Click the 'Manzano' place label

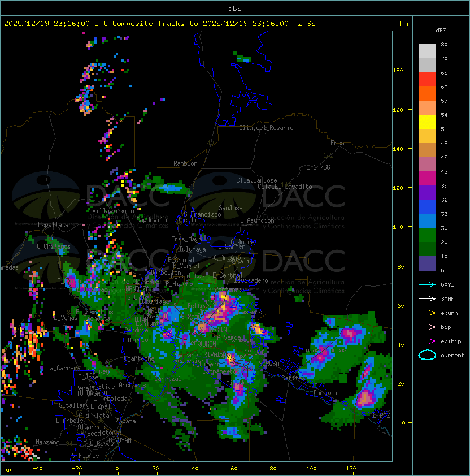coord(47,442)
